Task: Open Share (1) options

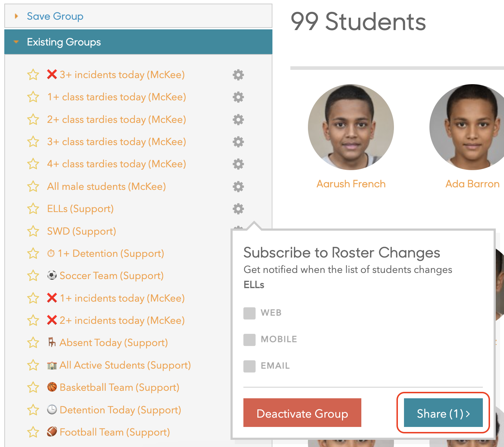Action: (443, 414)
